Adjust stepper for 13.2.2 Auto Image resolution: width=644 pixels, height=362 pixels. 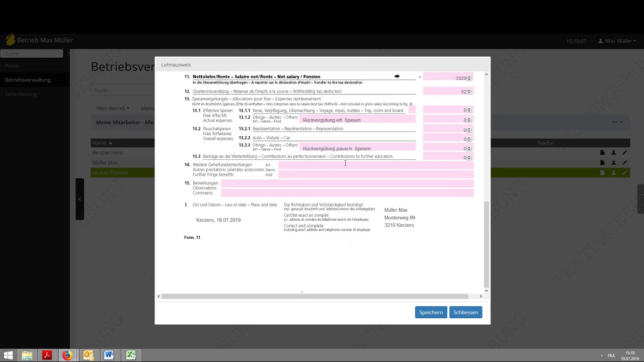[469, 139]
